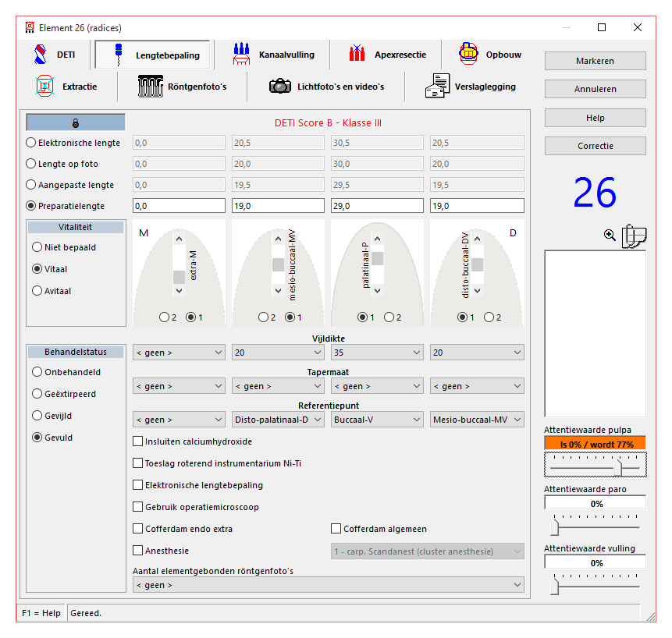
Task: Click down arrow on extra-M scroller
Action: [179, 290]
